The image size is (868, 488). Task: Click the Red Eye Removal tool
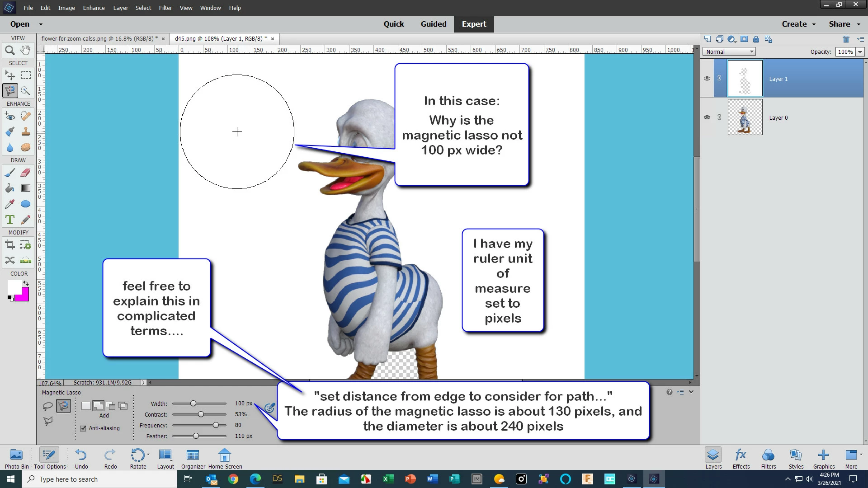[9, 117]
